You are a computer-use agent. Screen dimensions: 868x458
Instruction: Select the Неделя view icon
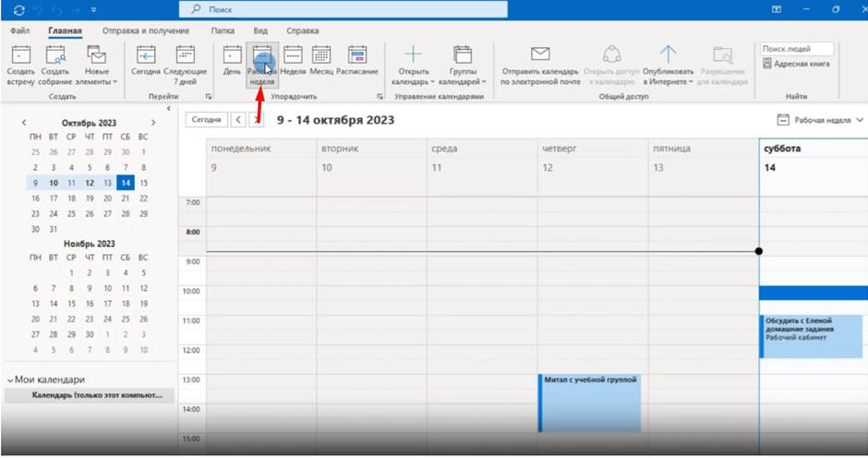(293, 57)
